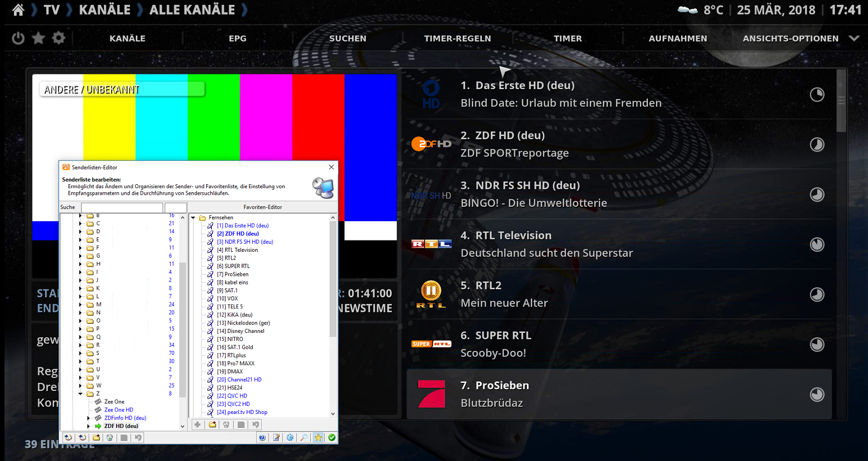
Task: Collapse folder Z in channel tree
Action: (x=81, y=393)
